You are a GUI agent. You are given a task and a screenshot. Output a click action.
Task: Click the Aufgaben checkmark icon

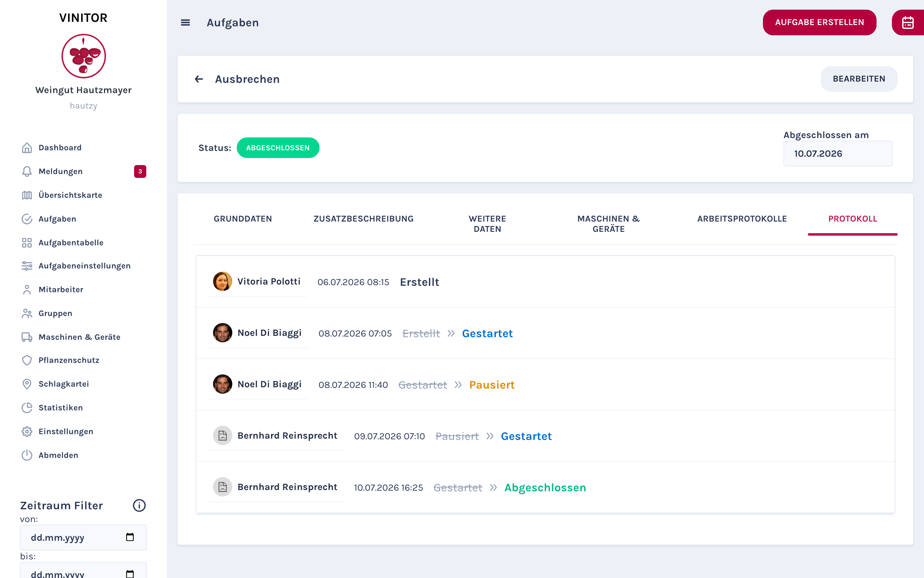(x=27, y=219)
